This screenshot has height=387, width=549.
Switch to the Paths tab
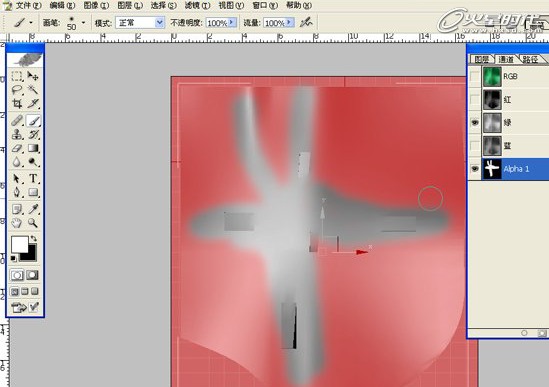[x=531, y=59]
